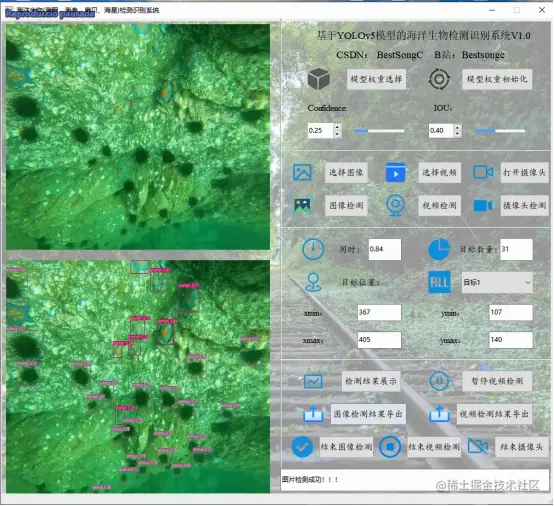
Task: Decrease IOU value with down arrow
Action: (458, 134)
